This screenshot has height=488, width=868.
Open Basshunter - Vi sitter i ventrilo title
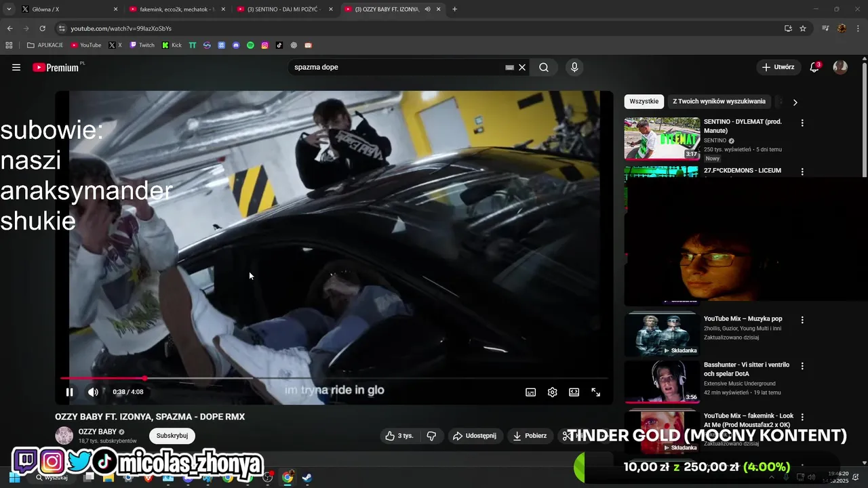click(x=747, y=369)
